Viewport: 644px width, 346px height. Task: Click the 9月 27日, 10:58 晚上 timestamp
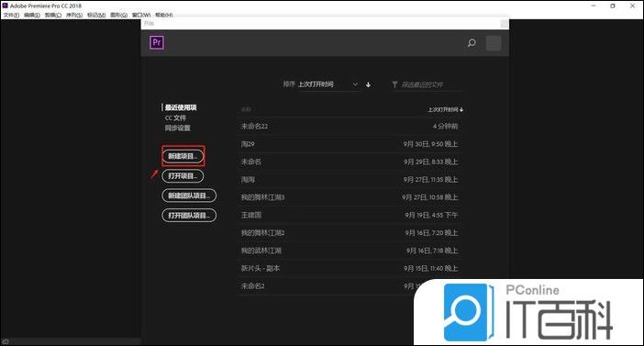[430, 197]
